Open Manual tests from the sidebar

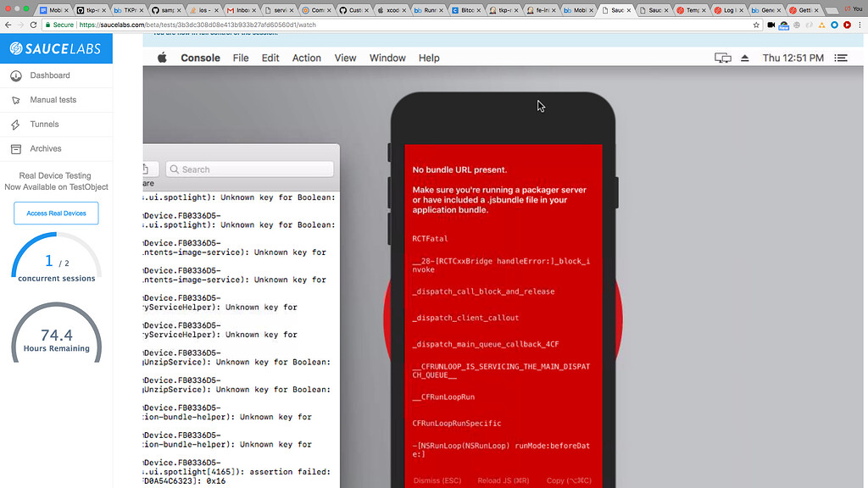click(x=18, y=100)
